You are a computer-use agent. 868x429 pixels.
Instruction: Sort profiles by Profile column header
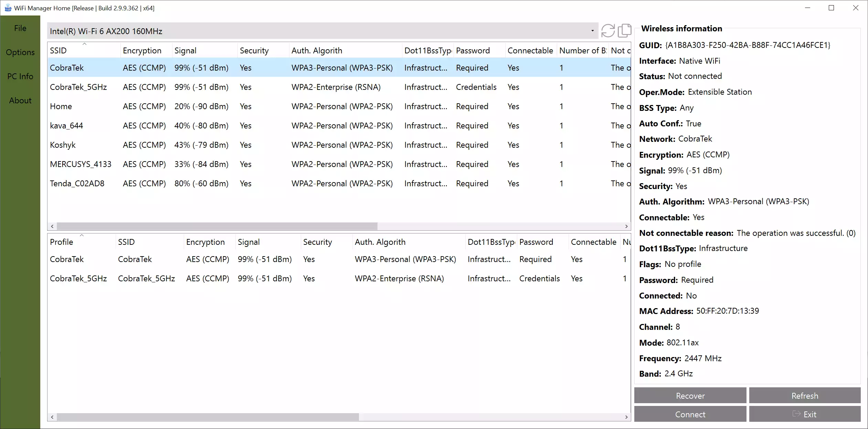(82, 242)
